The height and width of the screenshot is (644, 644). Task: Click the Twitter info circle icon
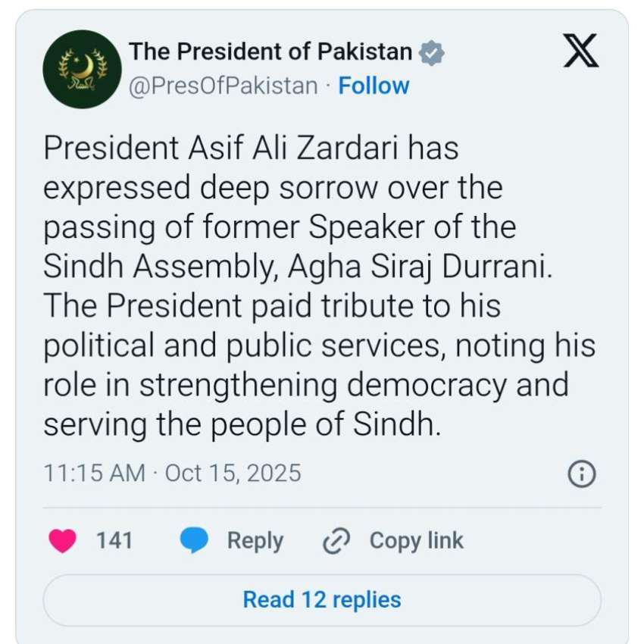click(581, 474)
